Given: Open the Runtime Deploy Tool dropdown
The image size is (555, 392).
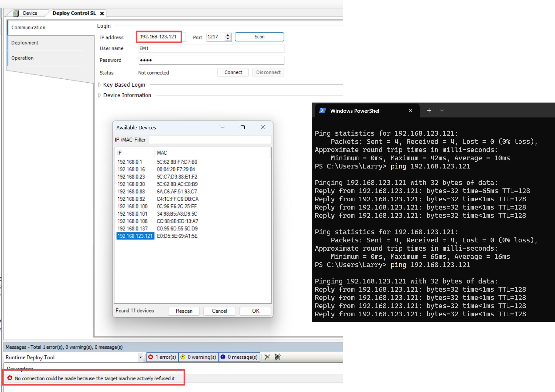Looking at the screenshot, I should 140,357.
